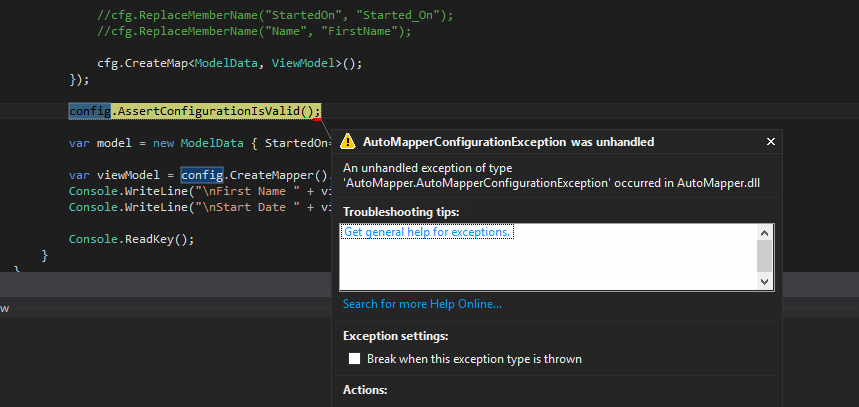Open Get general help for exceptions link
The height and width of the screenshot is (407, 859).
tap(427, 232)
